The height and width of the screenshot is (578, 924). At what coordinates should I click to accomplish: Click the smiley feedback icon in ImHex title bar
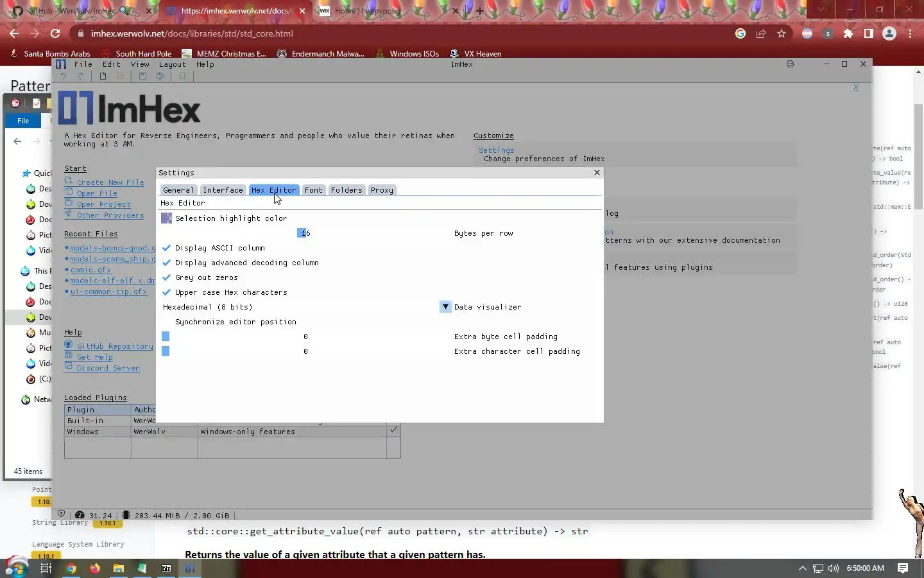[790, 64]
